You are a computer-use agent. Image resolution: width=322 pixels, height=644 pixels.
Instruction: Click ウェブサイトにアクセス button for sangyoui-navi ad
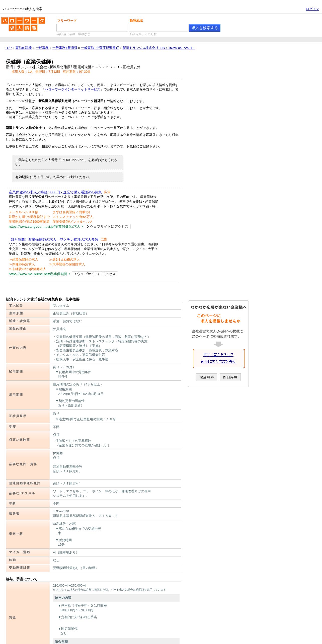click(108, 226)
